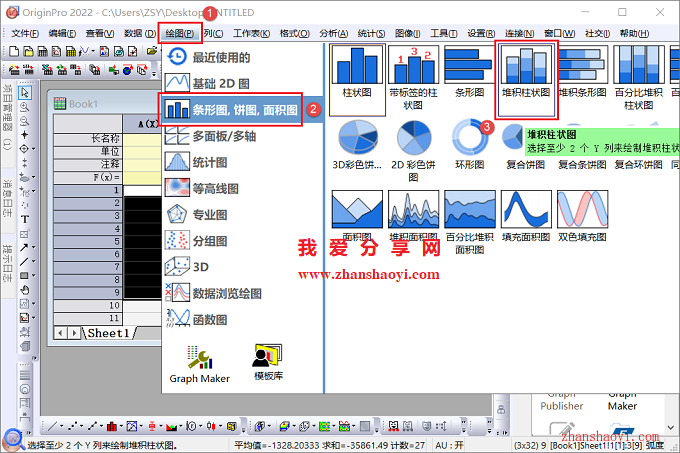Viewport: 680px width, 453px height.
Task: Pick the hand Pan tool
Action: click(25, 290)
